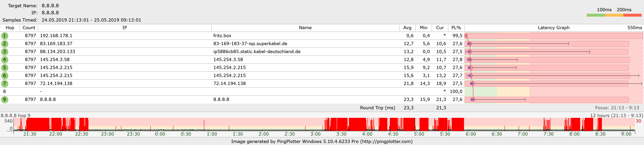
Task: Click the 1:00 mark on the timeline
Action: (212, 134)
